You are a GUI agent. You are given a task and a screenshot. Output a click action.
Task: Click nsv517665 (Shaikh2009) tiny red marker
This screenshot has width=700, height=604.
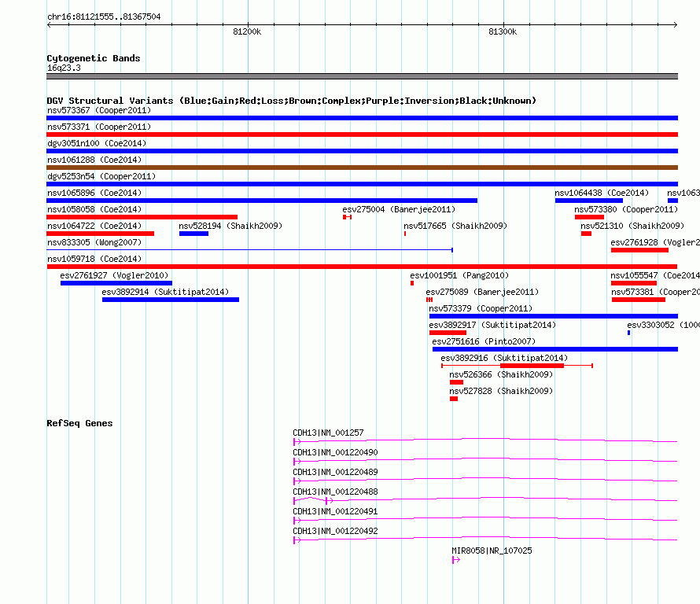(x=405, y=234)
